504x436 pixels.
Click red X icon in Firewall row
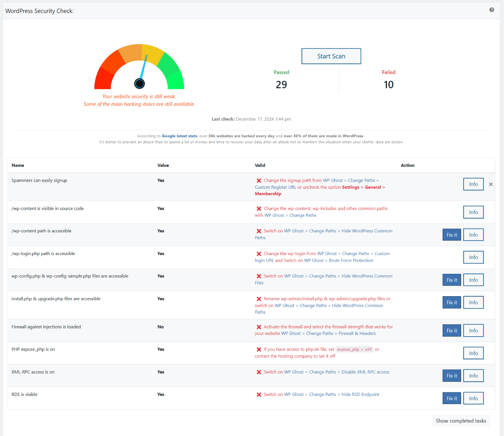click(x=259, y=327)
